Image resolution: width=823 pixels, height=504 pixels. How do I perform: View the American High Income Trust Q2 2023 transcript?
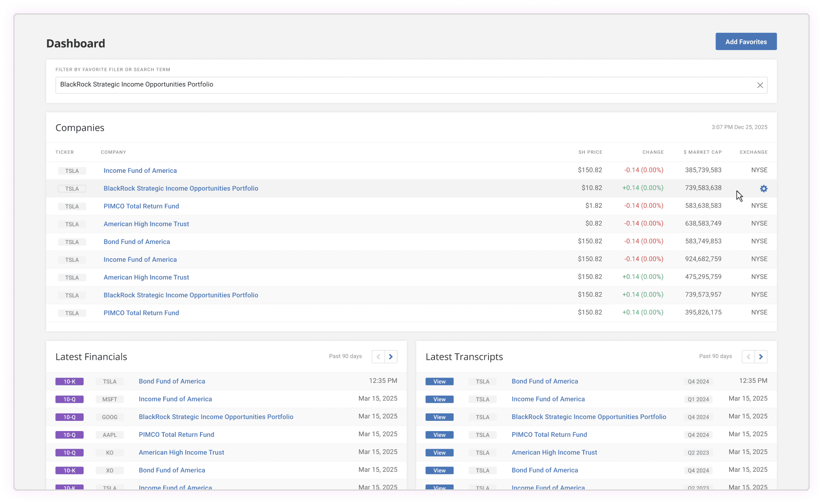(x=439, y=453)
